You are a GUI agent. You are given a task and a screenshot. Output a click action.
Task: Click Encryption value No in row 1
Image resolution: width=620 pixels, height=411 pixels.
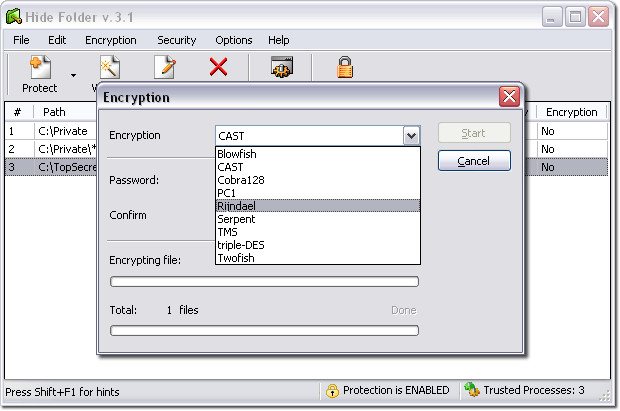coord(548,131)
